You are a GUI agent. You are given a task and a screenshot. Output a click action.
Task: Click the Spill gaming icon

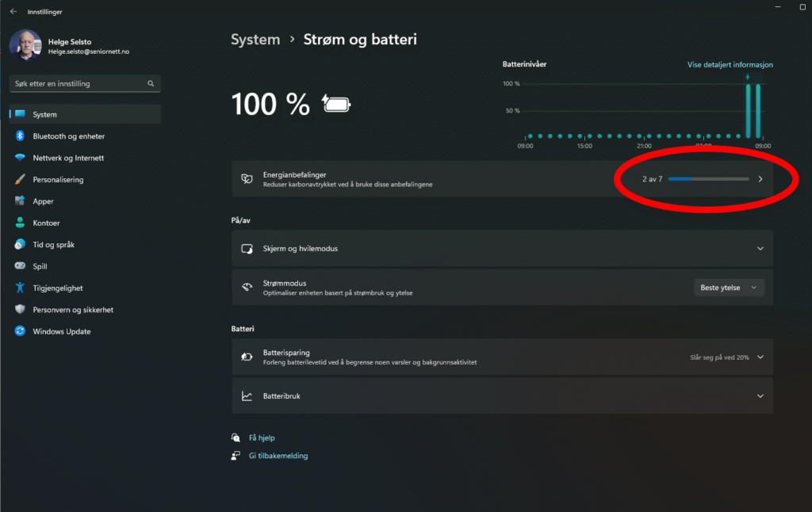(x=20, y=266)
